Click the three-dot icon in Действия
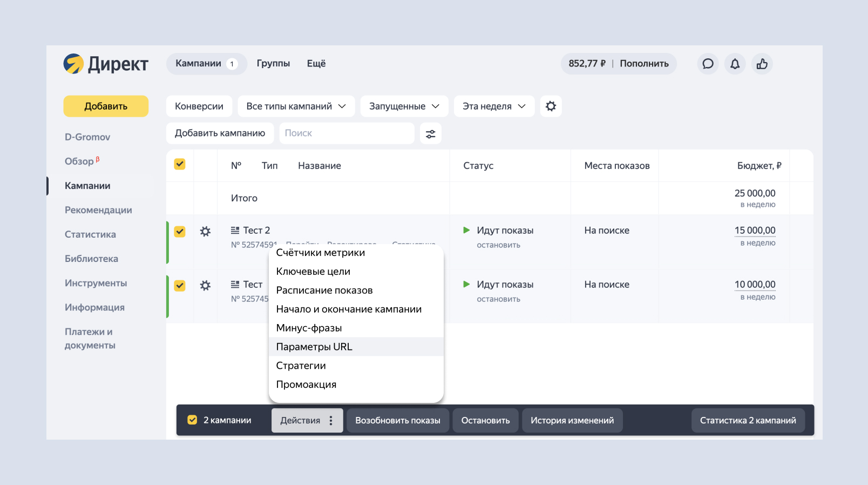This screenshot has height=485, width=868. tap(331, 421)
